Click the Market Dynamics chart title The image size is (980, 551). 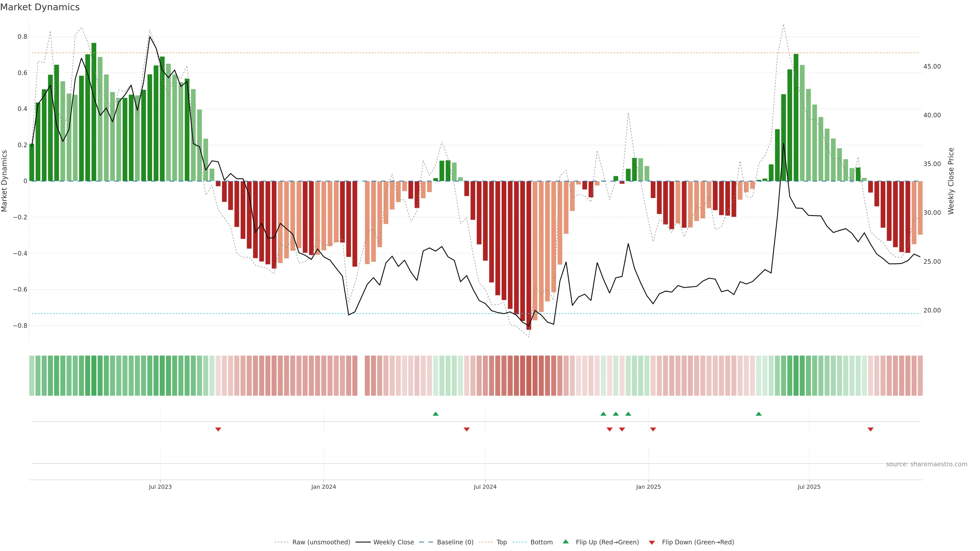click(40, 7)
